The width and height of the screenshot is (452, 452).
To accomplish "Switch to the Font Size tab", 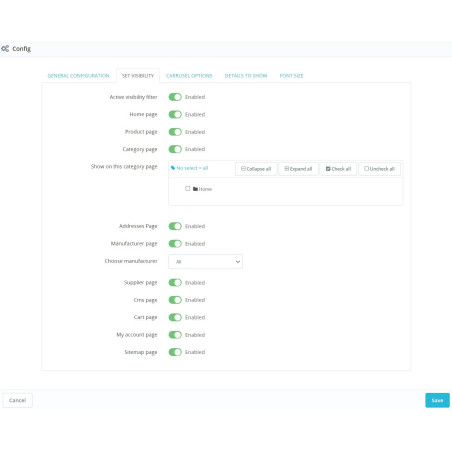I will click(291, 76).
